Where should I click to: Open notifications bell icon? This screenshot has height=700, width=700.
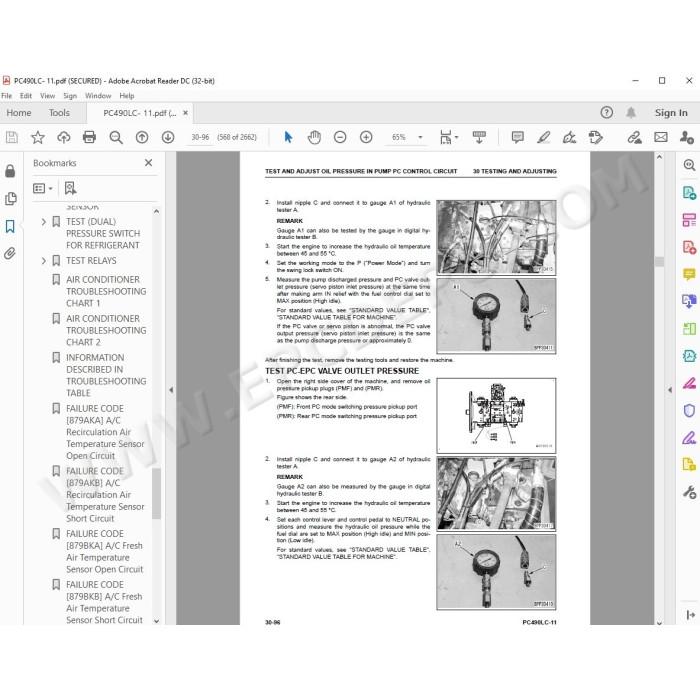click(x=631, y=112)
